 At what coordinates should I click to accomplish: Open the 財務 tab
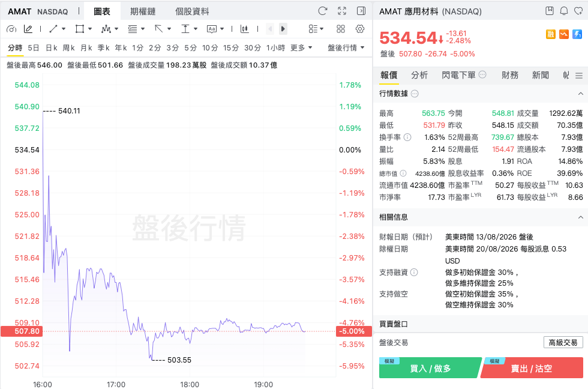(510, 75)
